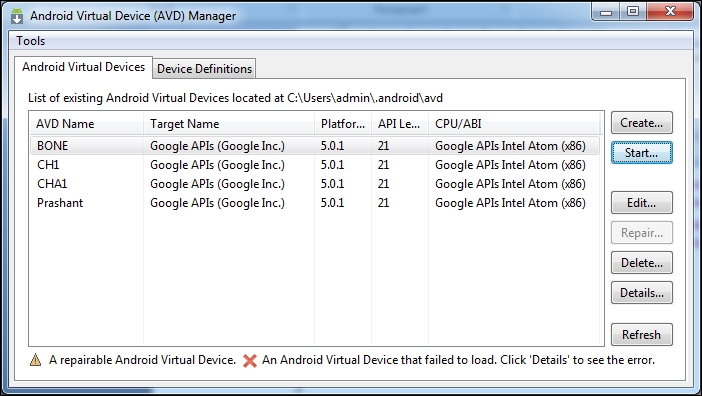This screenshot has width=702, height=396.
Task: Select the CH1 virtual device row
Action: click(x=315, y=165)
